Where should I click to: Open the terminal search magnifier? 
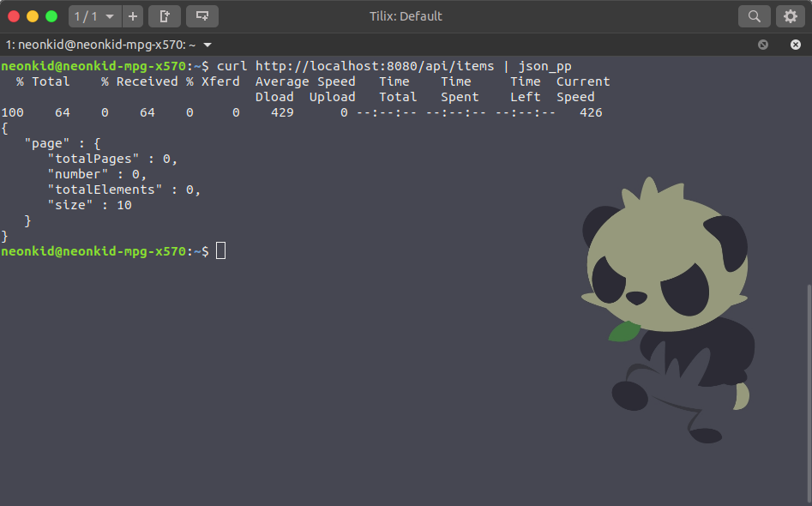(755, 16)
